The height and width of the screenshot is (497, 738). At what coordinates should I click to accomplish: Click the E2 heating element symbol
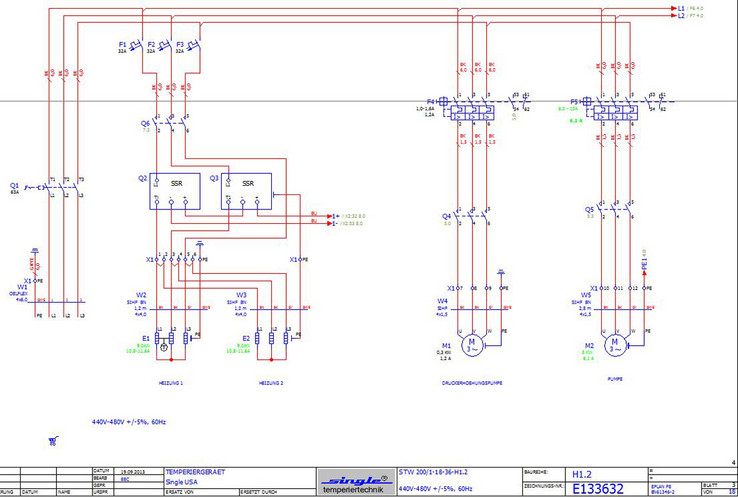(272, 339)
